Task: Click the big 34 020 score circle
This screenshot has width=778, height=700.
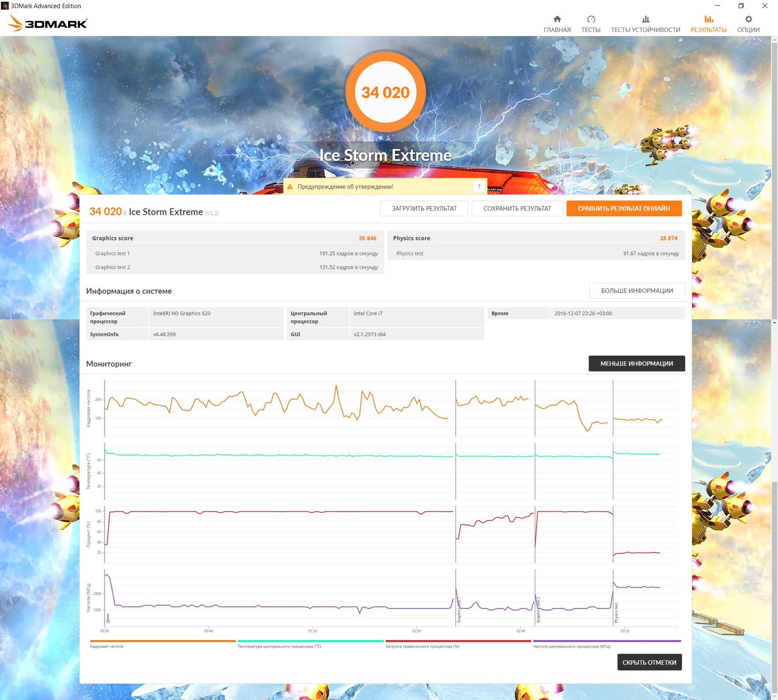Action: pos(385,92)
